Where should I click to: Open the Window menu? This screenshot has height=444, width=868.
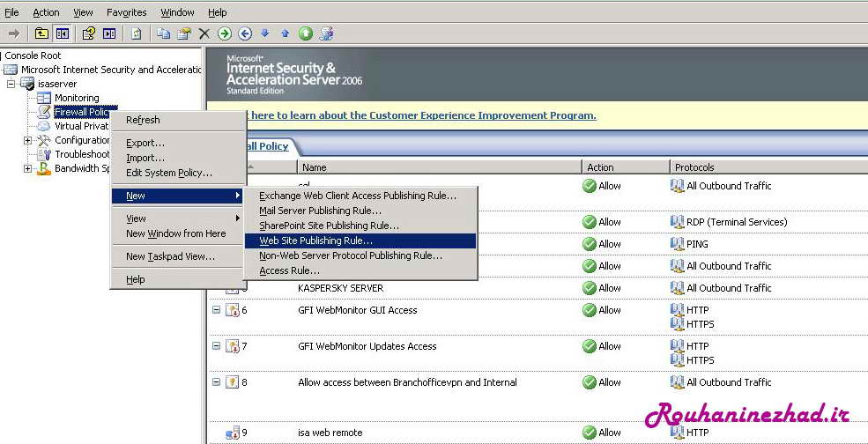[177, 12]
